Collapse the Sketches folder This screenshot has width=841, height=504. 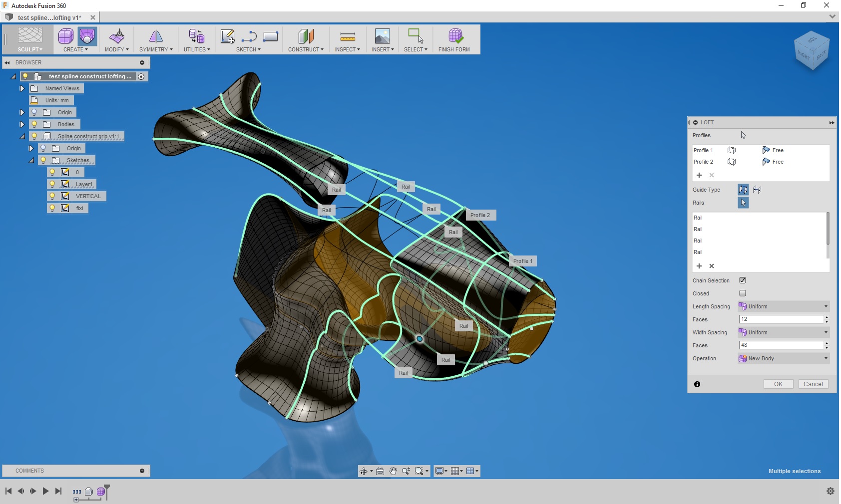[31, 160]
